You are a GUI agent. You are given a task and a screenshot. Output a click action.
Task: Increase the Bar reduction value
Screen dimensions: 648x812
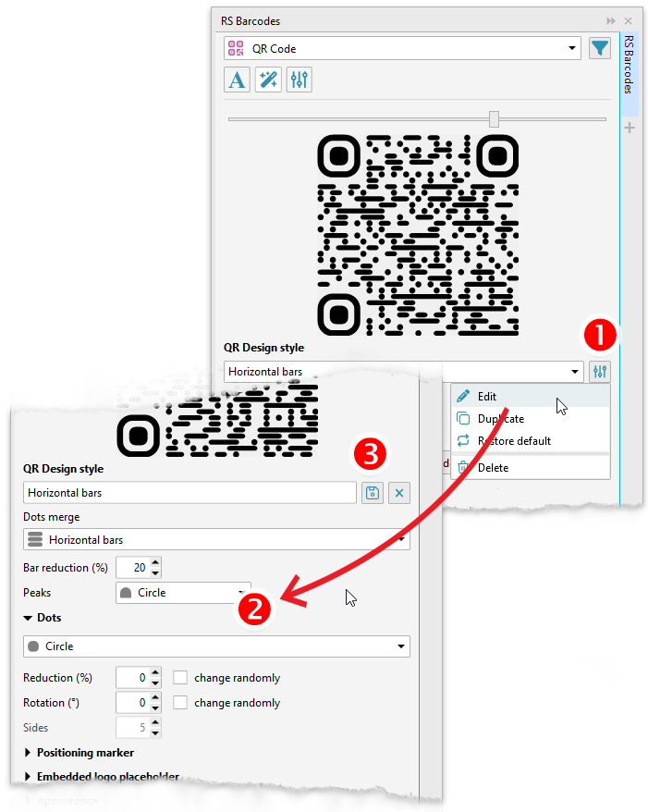coord(155,562)
